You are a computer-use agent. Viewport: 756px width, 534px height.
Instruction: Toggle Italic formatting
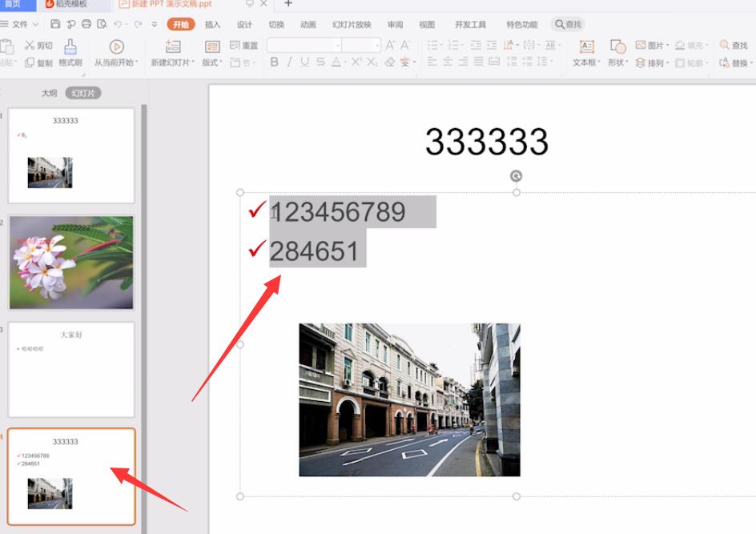point(289,62)
